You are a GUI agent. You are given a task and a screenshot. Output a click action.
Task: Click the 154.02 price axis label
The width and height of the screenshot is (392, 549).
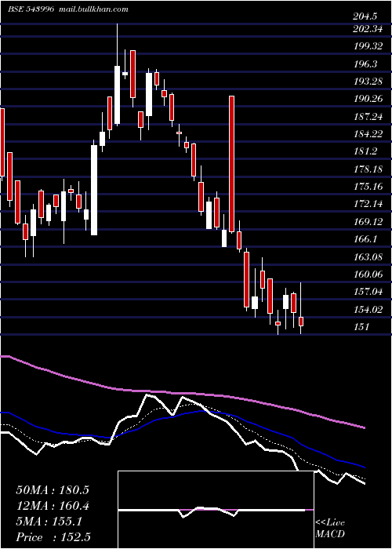367,309
